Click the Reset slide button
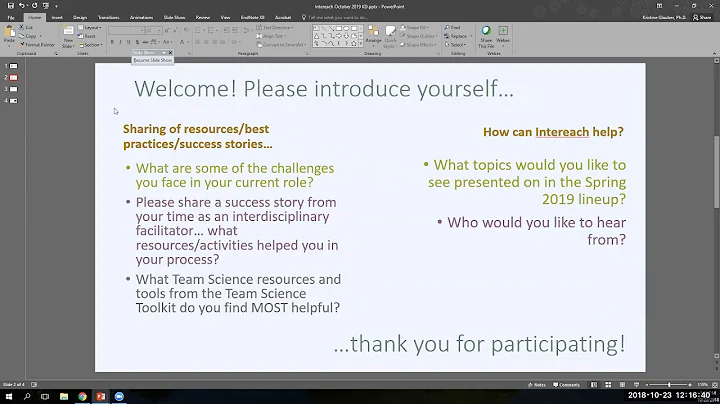 click(x=87, y=36)
